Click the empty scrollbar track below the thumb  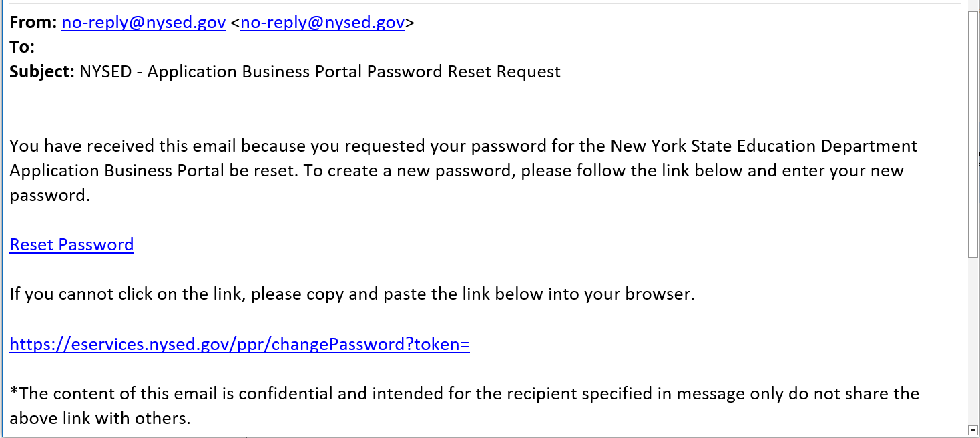tap(973, 341)
